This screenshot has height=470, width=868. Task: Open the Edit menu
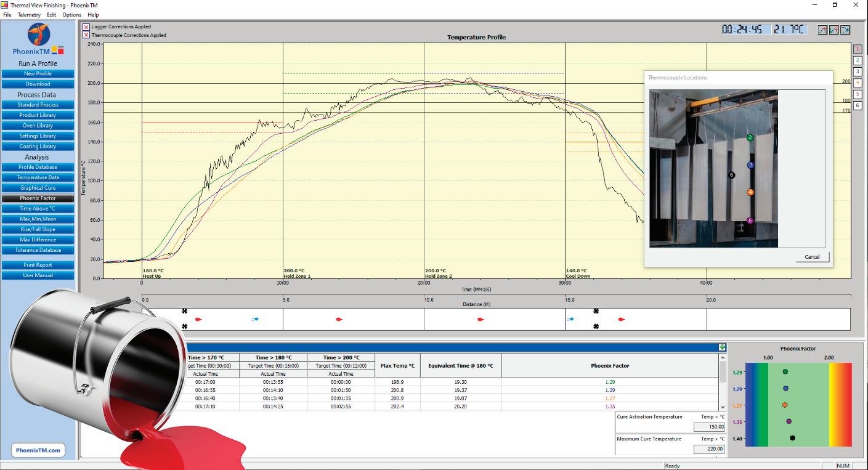click(x=52, y=15)
